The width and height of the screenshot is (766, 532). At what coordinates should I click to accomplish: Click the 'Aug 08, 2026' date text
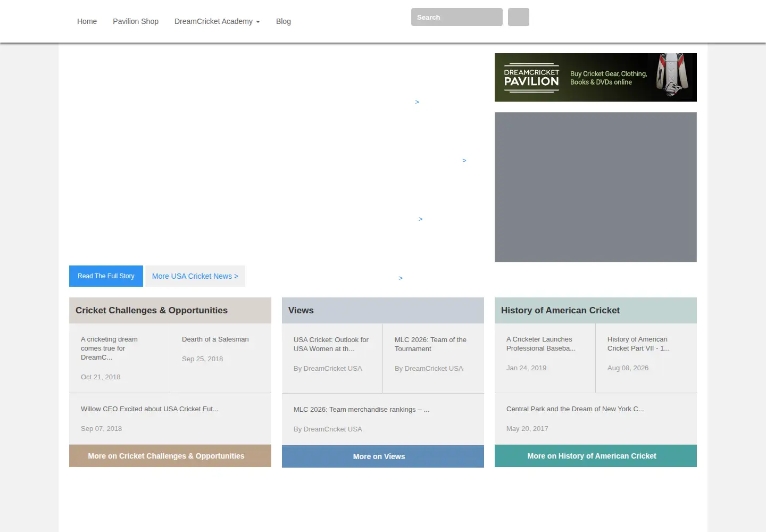(x=628, y=368)
